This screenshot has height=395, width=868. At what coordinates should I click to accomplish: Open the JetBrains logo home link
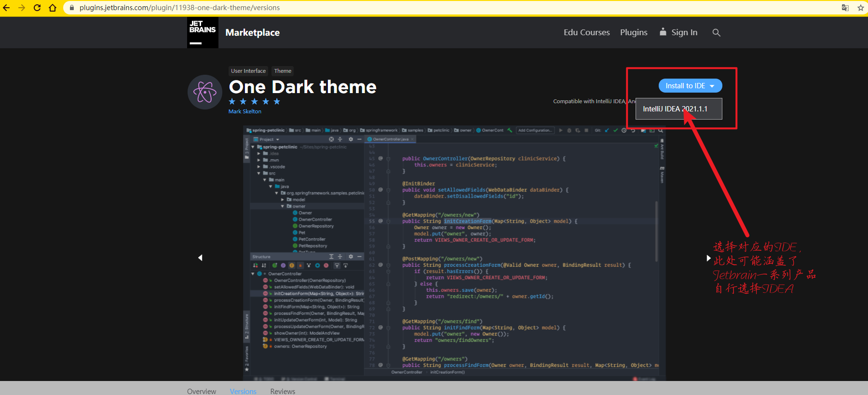[x=203, y=32]
